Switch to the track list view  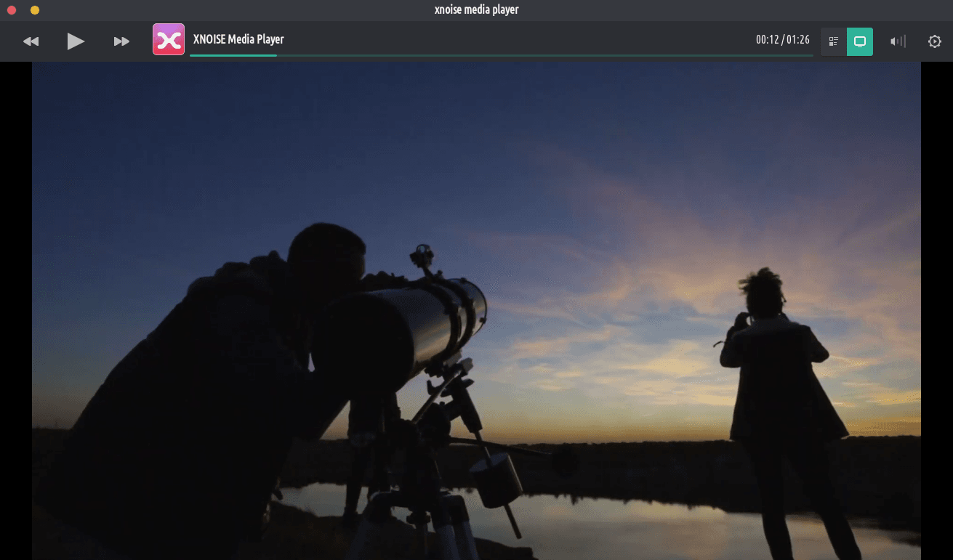point(834,41)
